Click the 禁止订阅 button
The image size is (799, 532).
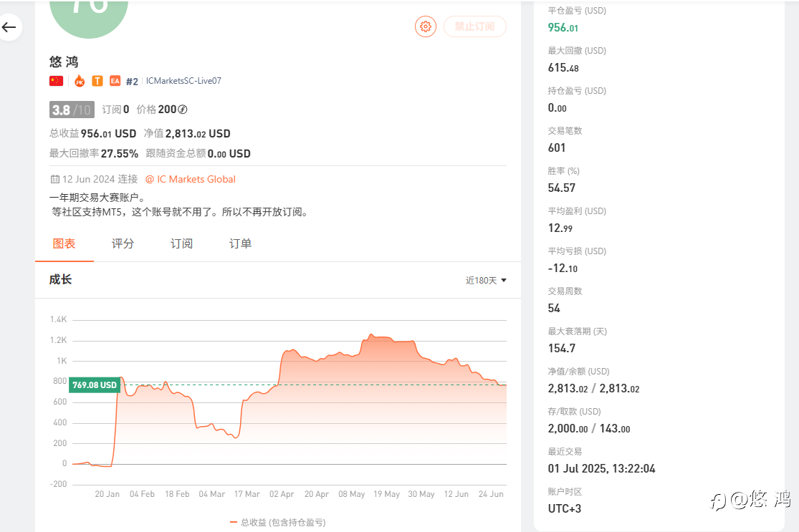(x=475, y=26)
